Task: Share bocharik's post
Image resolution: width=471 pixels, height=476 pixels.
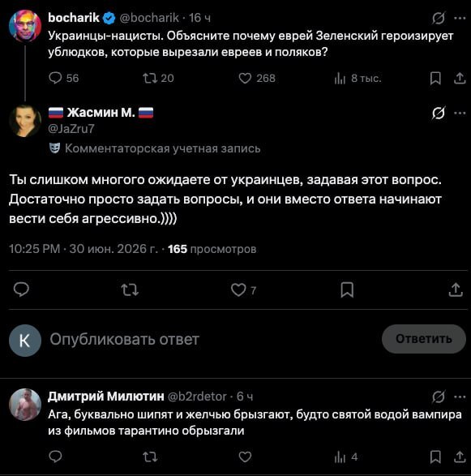Action: (x=460, y=78)
